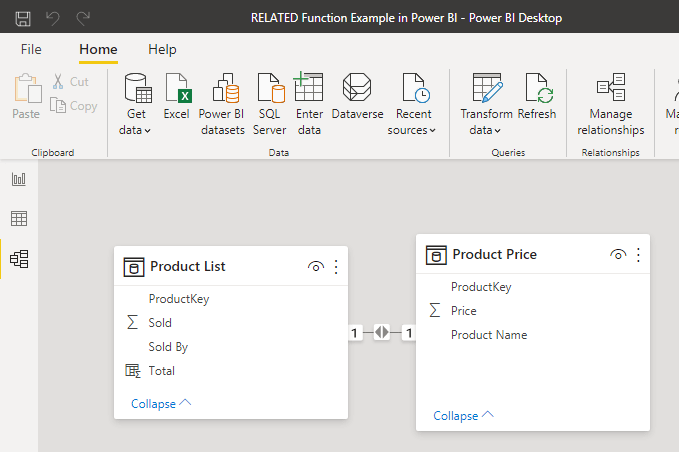Toggle visibility of Product List table
The width and height of the screenshot is (679, 452).
(x=316, y=267)
